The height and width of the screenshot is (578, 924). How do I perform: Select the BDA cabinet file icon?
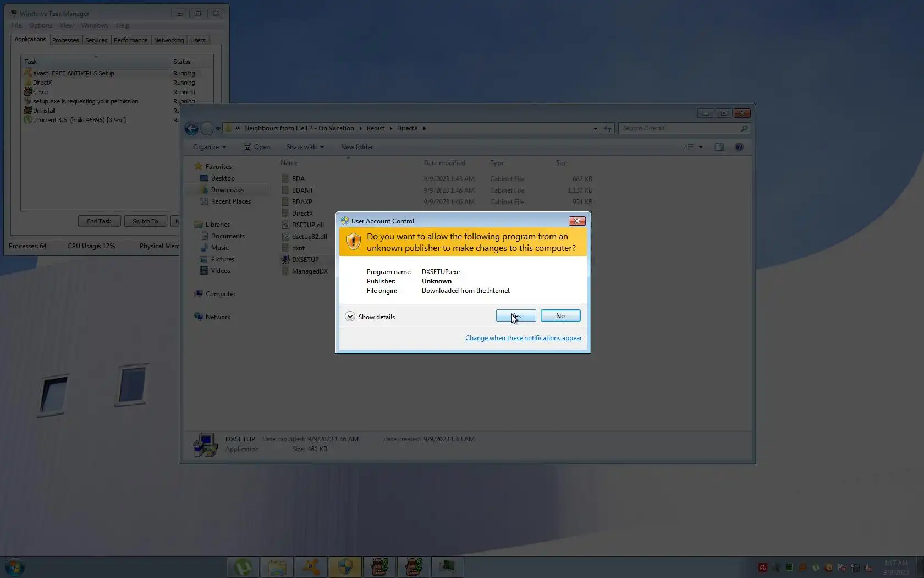click(285, 178)
